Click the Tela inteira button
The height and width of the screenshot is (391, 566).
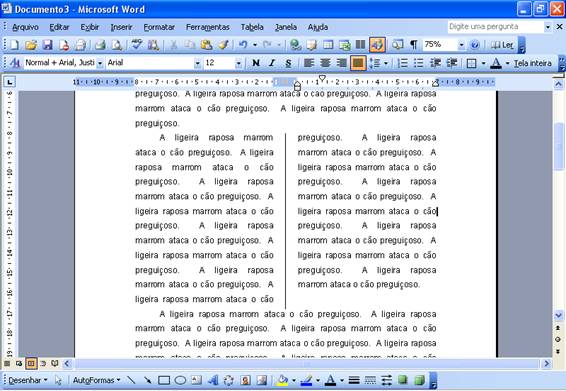pyautogui.click(x=533, y=63)
